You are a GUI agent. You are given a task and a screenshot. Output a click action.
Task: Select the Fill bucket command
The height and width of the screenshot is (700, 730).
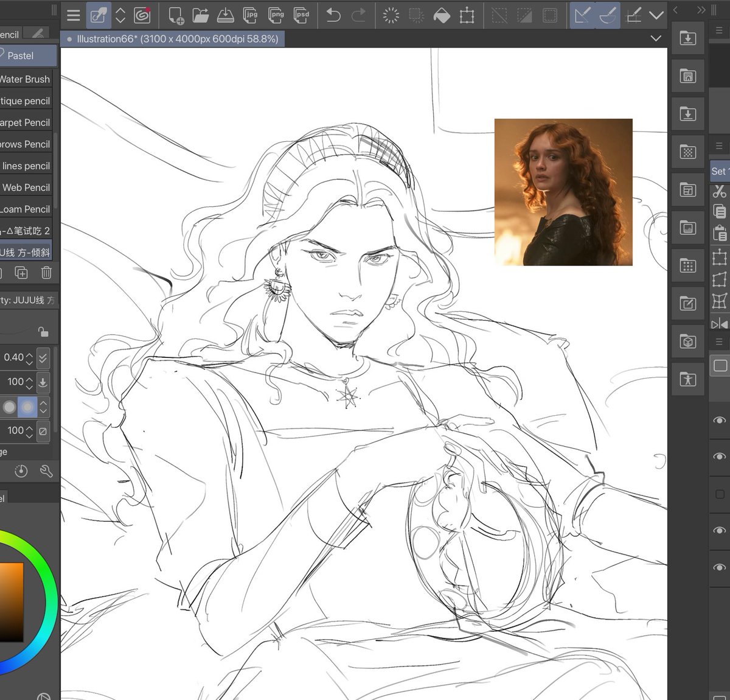tap(442, 16)
